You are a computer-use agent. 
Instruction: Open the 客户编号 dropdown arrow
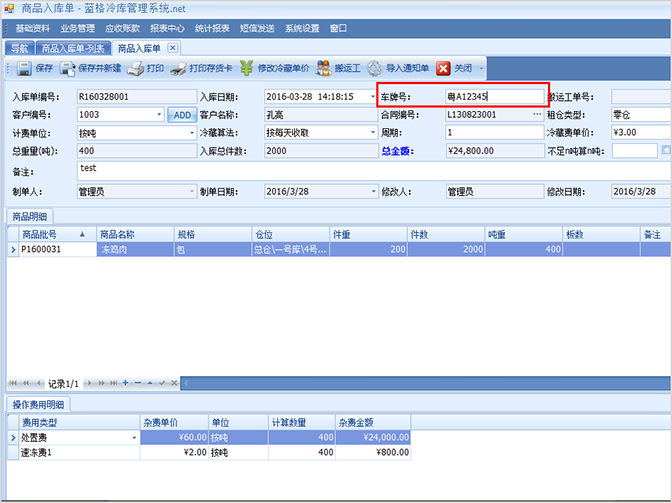pos(159,114)
